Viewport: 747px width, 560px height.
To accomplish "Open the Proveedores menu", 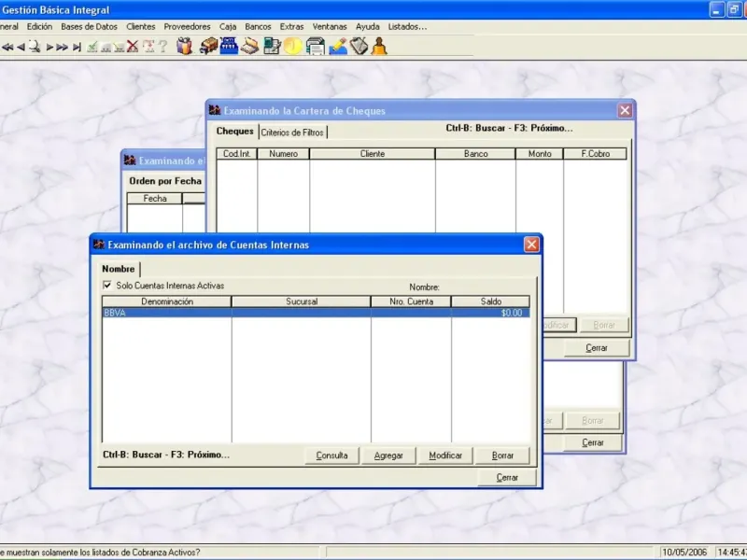I will (188, 27).
